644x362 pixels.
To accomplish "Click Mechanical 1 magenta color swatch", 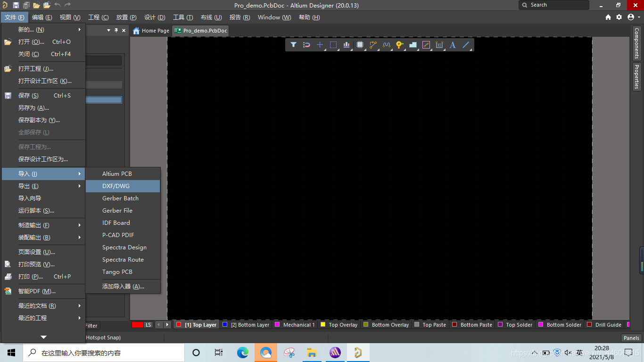I will (277, 324).
